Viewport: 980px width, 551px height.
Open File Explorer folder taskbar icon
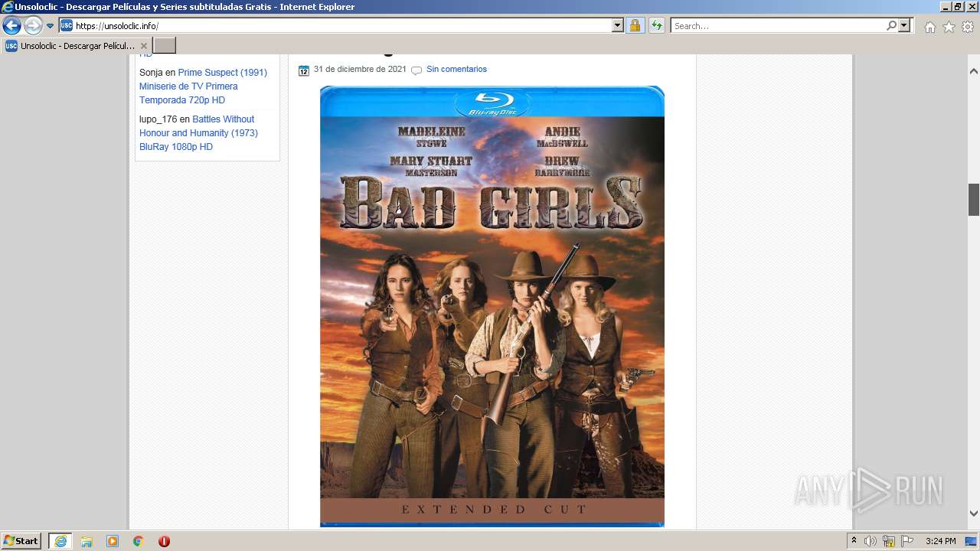click(87, 541)
